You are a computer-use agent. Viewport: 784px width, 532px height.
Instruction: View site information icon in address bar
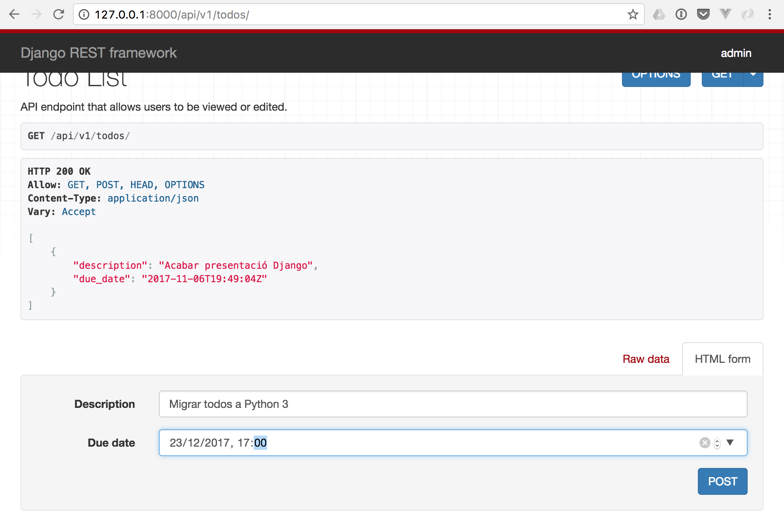click(x=84, y=15)
